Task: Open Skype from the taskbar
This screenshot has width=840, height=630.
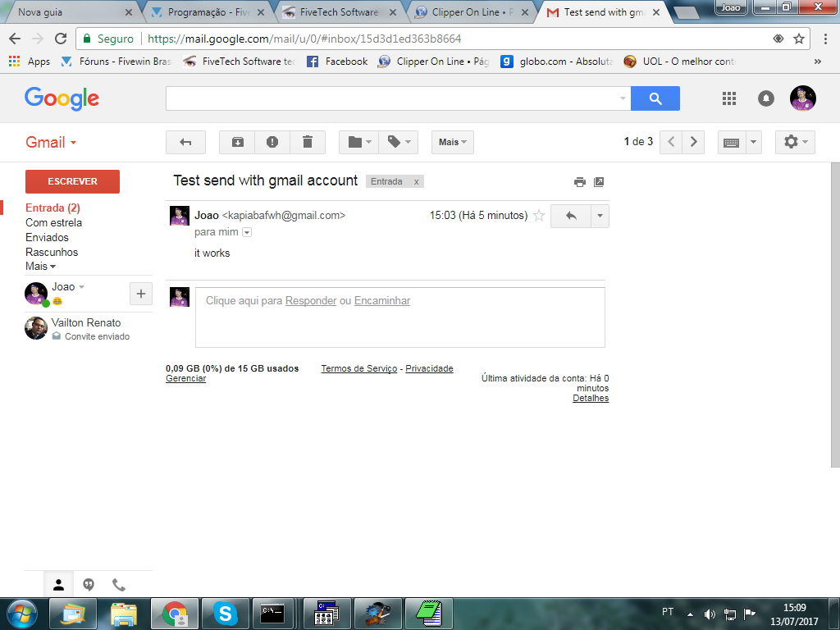Action: 225,614
